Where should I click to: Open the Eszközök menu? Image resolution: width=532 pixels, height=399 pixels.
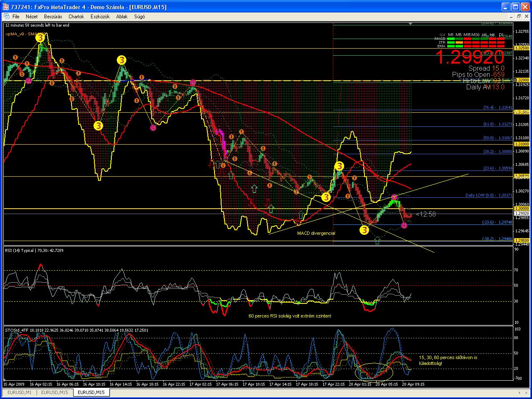(x=100, y=17)
